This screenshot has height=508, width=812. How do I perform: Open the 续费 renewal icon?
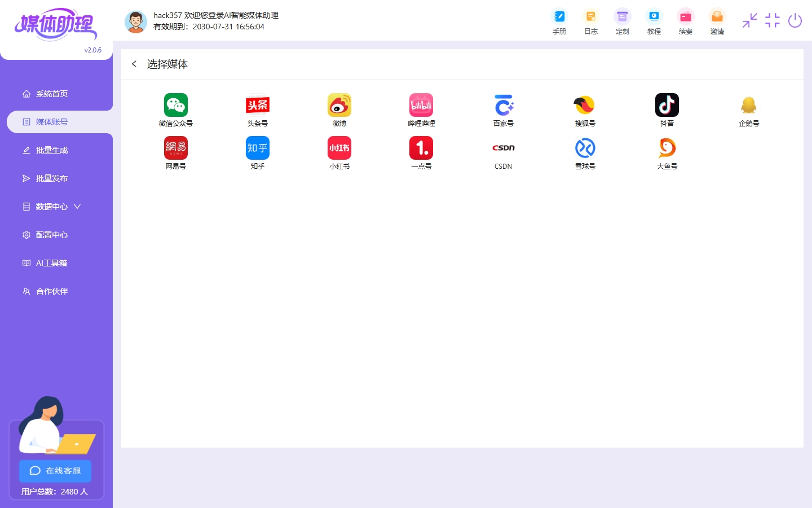click(685, 17)
